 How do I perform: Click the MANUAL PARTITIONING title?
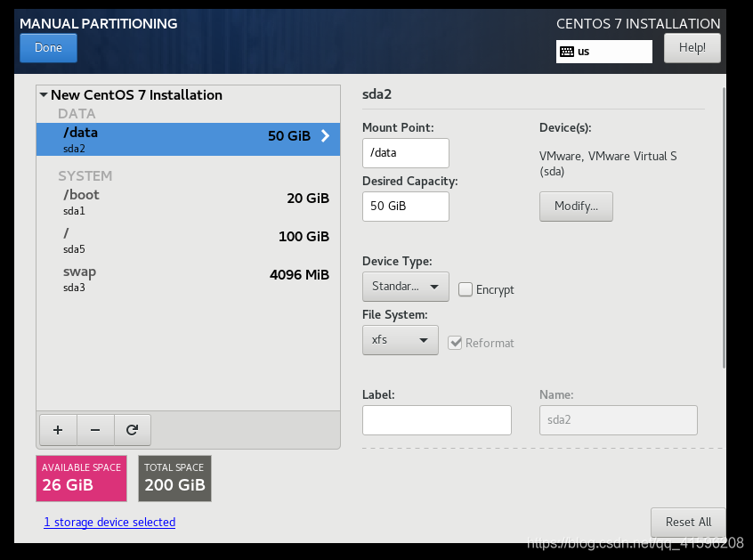pyautogui.click(x=99, y=23)
